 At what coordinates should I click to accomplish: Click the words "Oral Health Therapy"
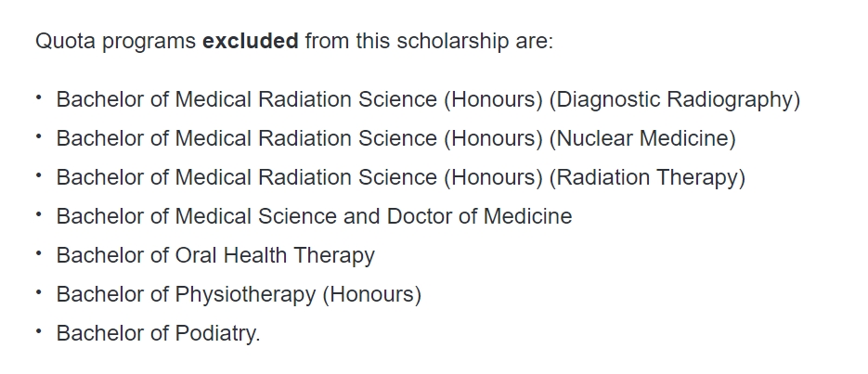(x=275, y=255)
